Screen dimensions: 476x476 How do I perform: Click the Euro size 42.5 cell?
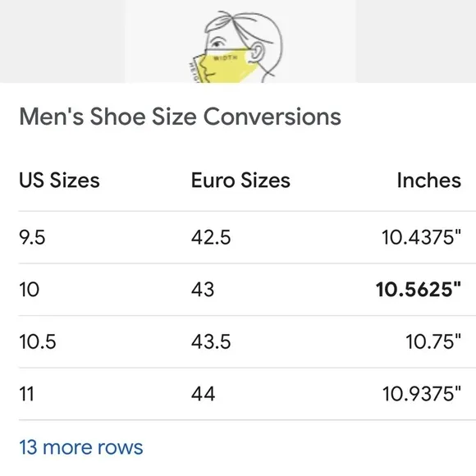pos(211,237)
